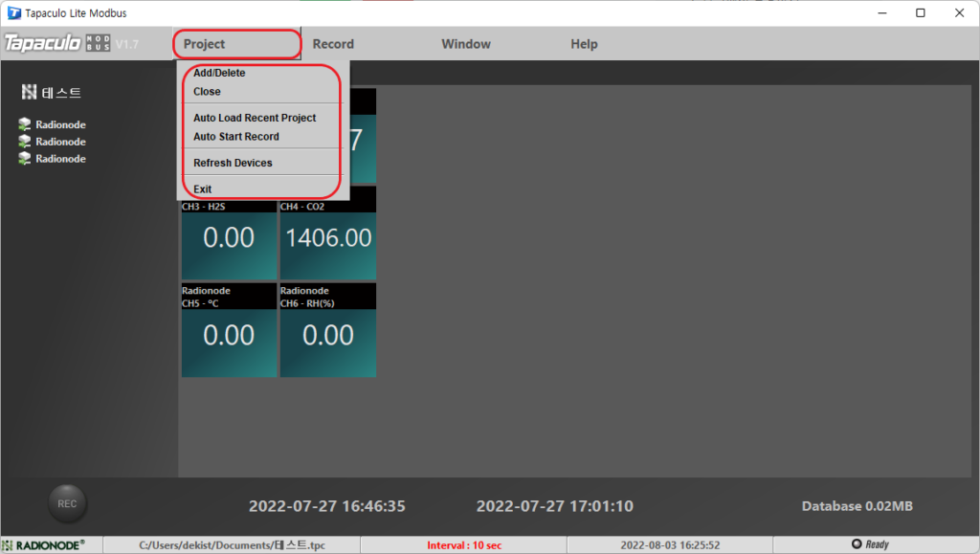Image resolution: width=980 pixels, height=554 pixels.
Task: Select the middle Radionode device in sidebar
Action: coord(53,142)
